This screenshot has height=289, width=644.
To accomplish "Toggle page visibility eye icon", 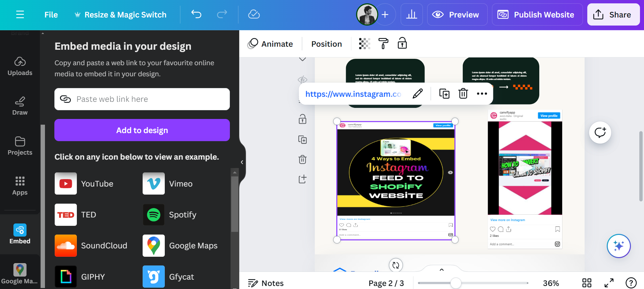I will tap(302, 80).
